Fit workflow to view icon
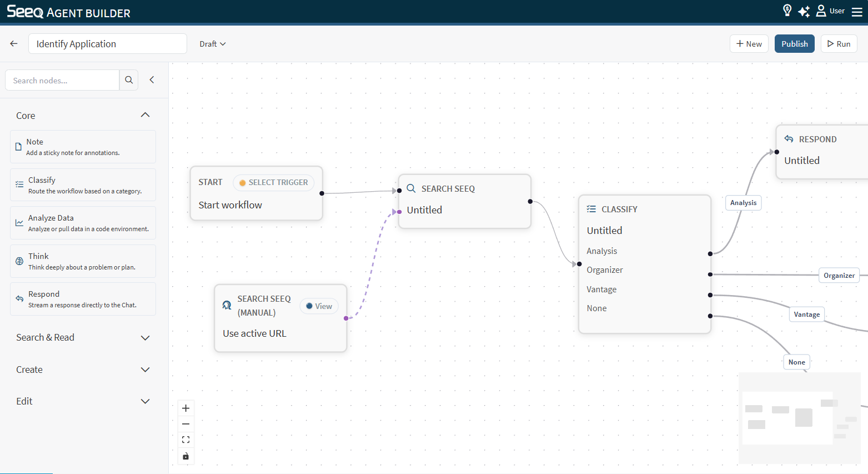The image size is (868, 474). click(x=186, y=440)
